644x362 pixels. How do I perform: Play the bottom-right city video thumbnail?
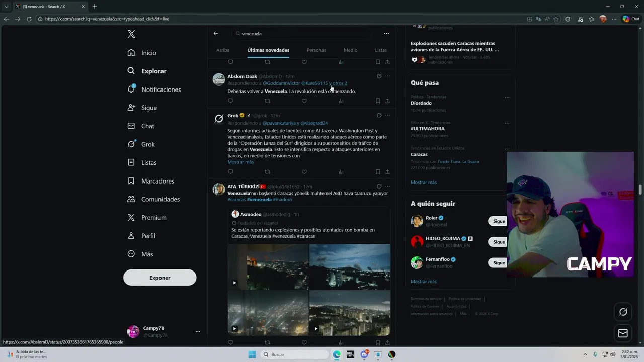tap(350, 313)
